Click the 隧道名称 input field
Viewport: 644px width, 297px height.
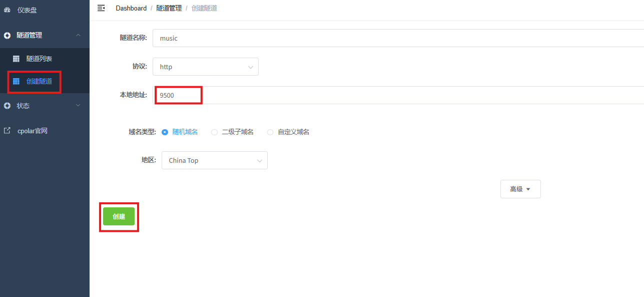click(x=395, y=38)
